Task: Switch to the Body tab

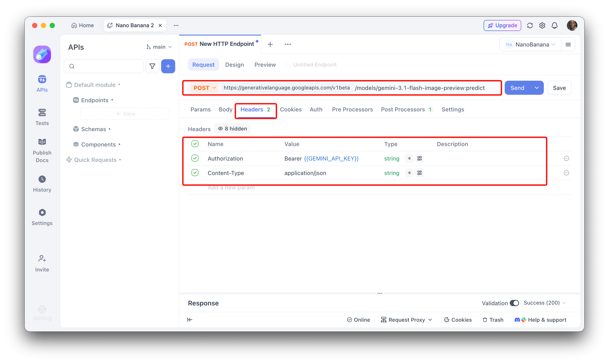Action: click(225, 109)
